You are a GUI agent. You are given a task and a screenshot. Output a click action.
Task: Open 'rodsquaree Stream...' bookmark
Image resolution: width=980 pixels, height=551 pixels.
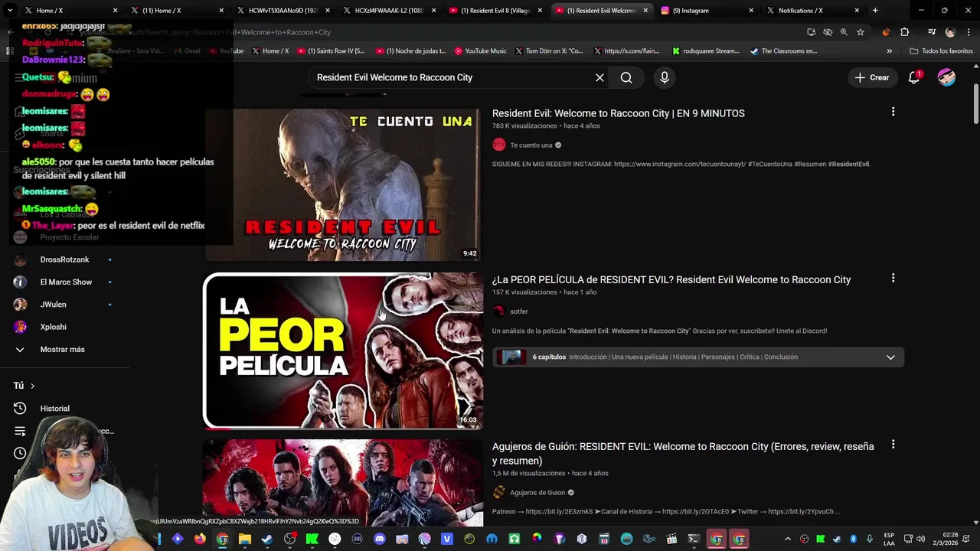pos(706,51)
